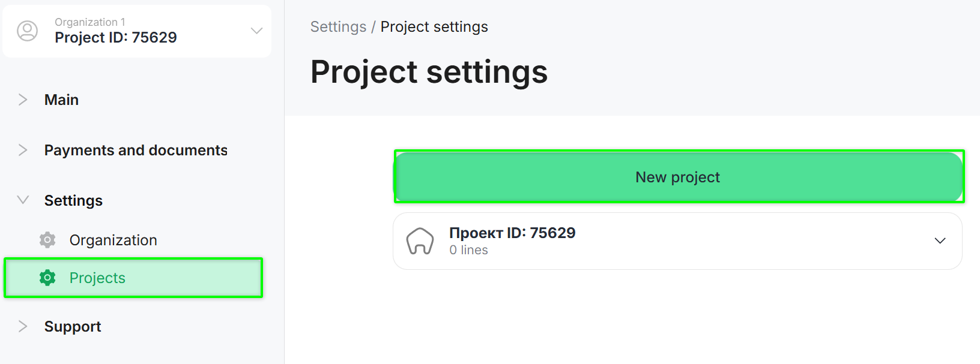The image size is (980, 364).
Task: Open the Payments and documents menu item
Action: [136, 150]
